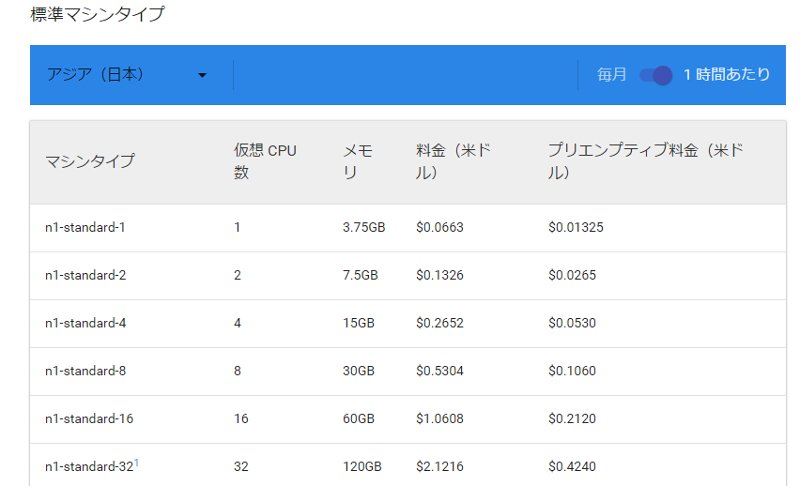Click the メモリ column header
The height and width of the screenshot is (486, 800).
pos(358,161)
